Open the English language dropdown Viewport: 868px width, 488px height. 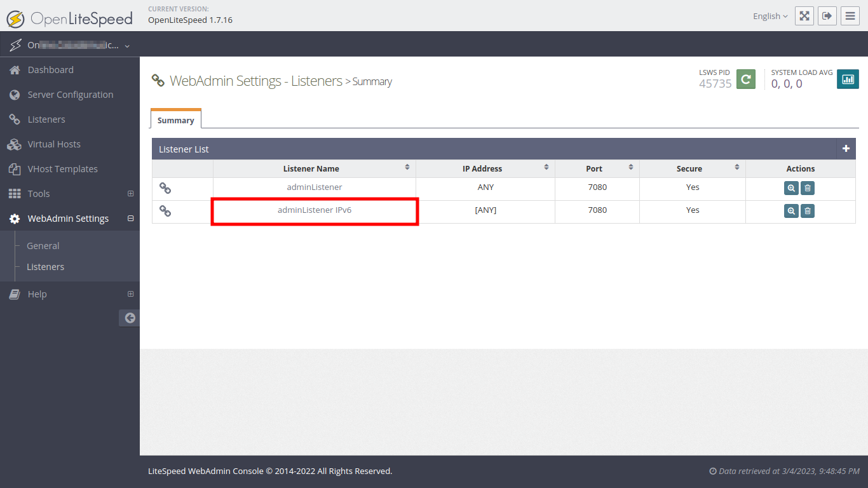770,17
